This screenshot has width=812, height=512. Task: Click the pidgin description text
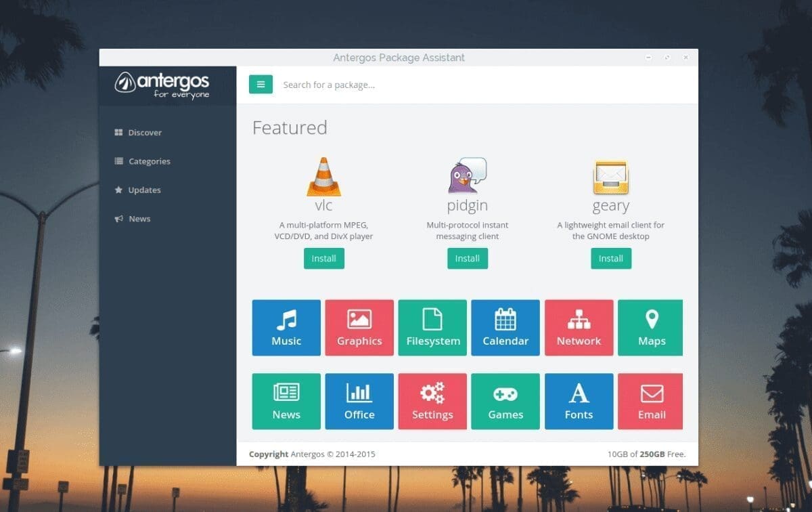[x=468, y=231]
